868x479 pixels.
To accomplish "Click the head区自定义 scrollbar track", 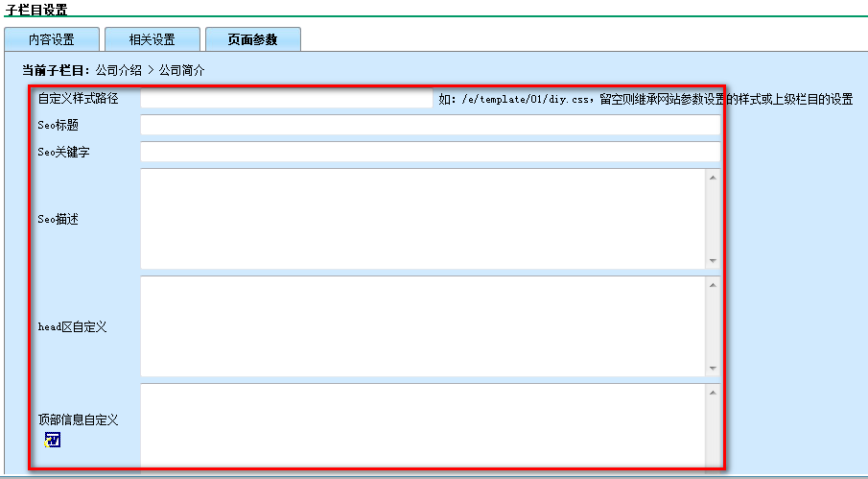I will click(x=713, y=326).
